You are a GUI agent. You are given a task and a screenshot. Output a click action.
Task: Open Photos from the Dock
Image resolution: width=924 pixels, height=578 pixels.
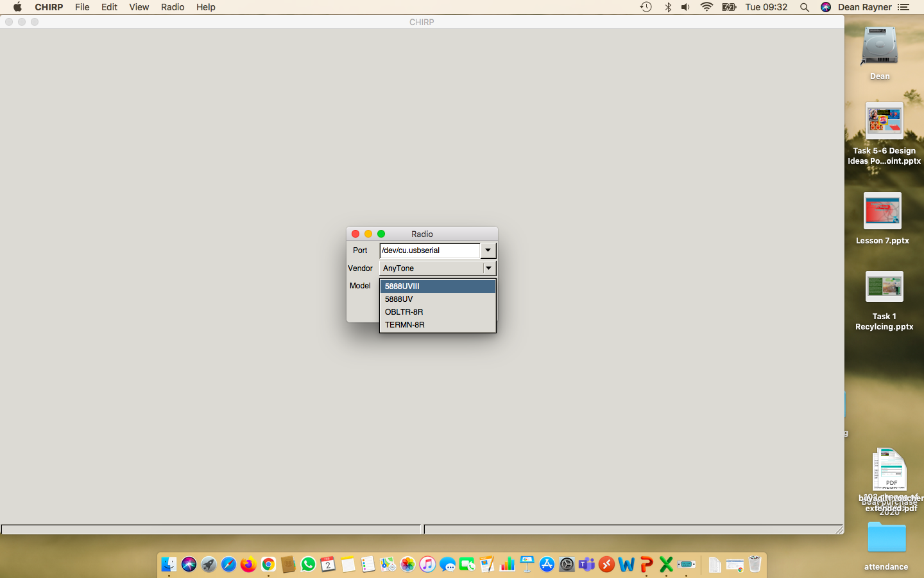pyautogui.click(x=407, y=565)
